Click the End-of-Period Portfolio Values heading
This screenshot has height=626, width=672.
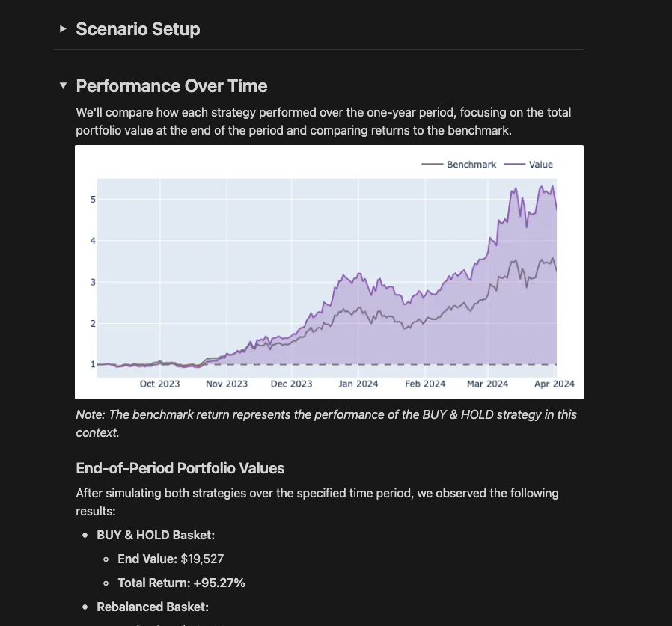(180, 469)
